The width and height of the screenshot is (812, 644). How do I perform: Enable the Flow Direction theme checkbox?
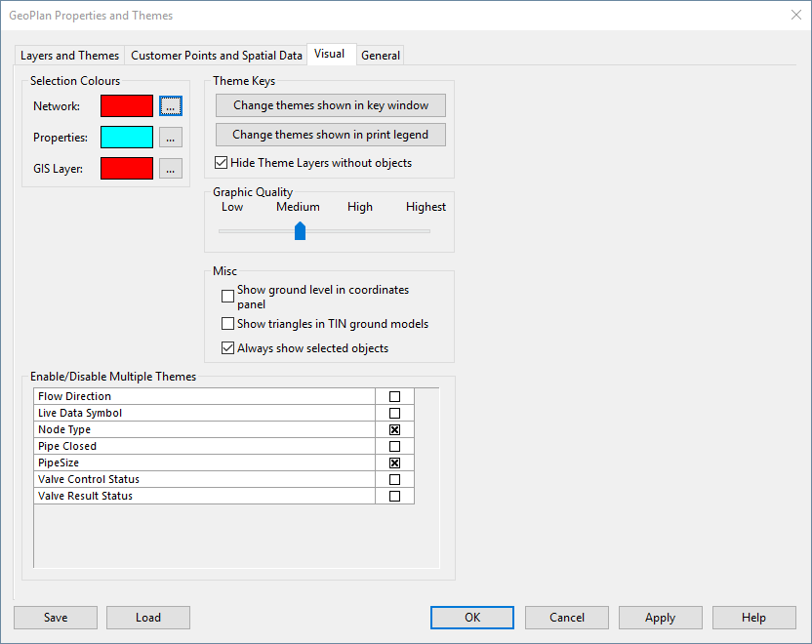pos(394,396)
